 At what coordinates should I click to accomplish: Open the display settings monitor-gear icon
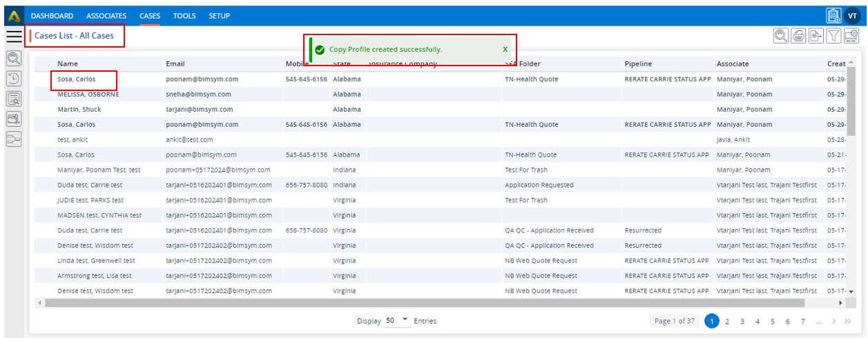pyautogui.click(x=851, y=37)
